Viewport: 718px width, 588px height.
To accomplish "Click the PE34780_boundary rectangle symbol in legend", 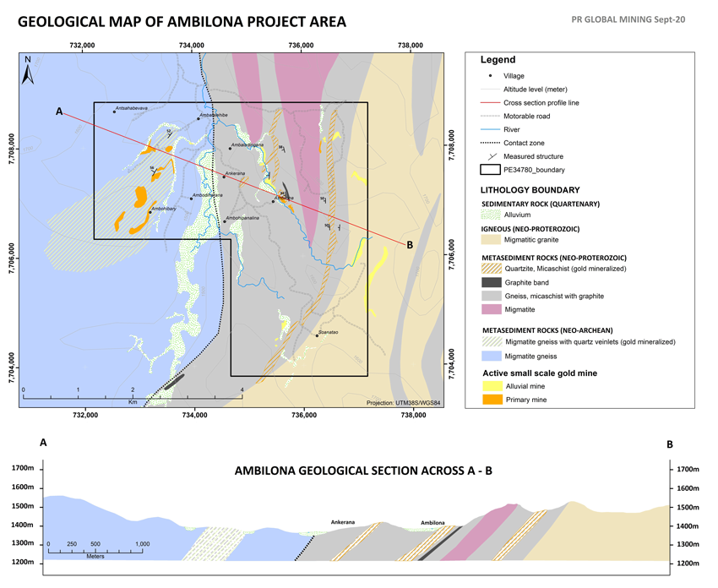I will click(x=491, y=170).
